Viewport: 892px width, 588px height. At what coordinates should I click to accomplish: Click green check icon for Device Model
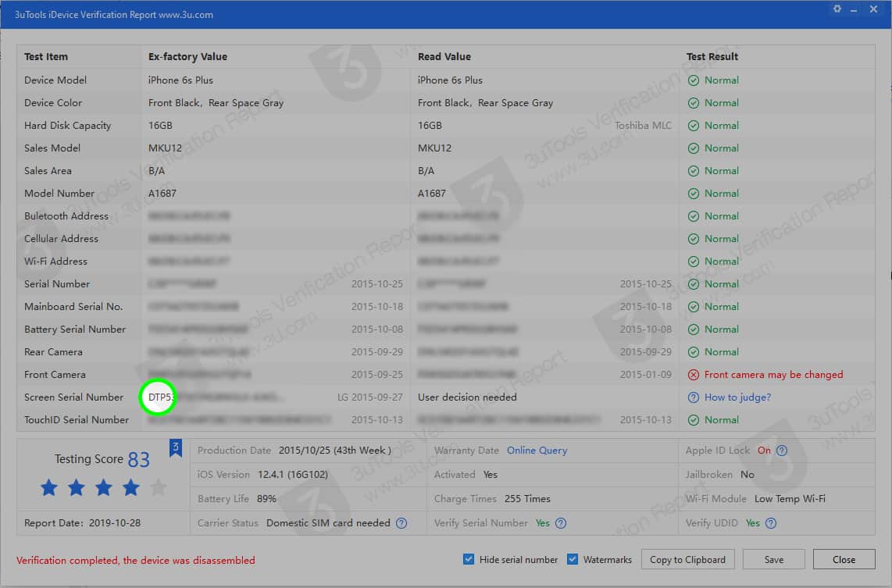click(x=694, y=80)
